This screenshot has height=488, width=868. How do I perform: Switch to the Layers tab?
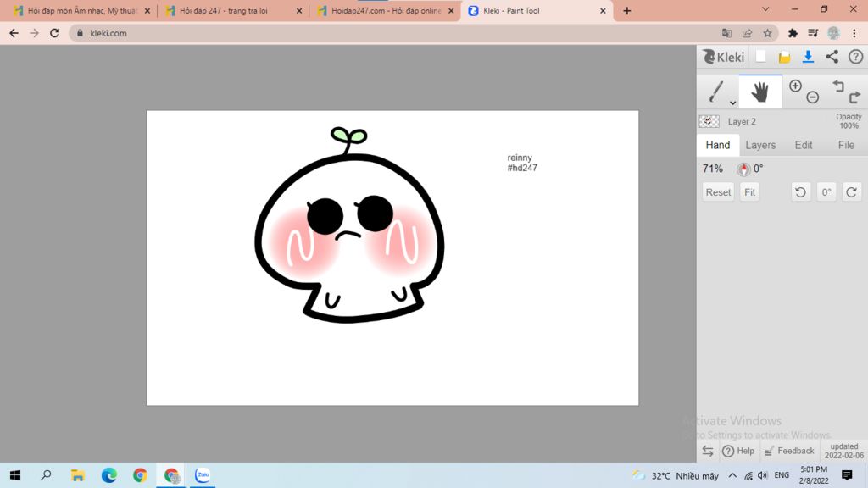coord(760,145)
